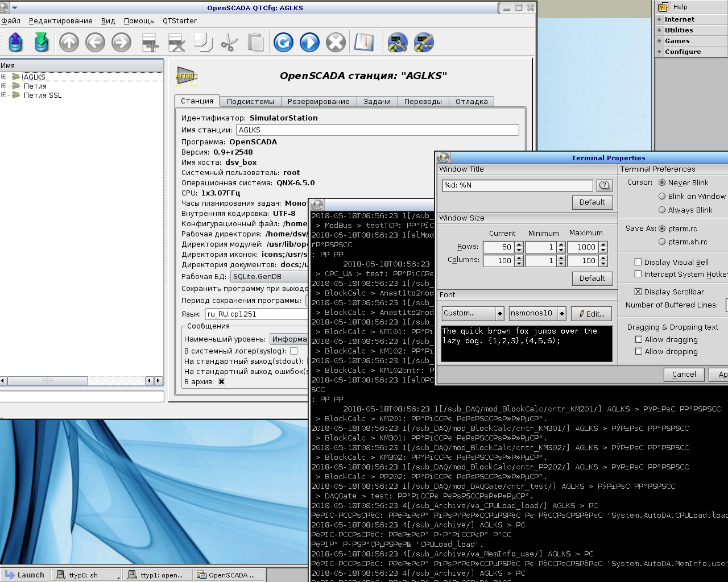Select the Always Blink cursor option
Screen dimensions: 728x582
coord(662,210)
